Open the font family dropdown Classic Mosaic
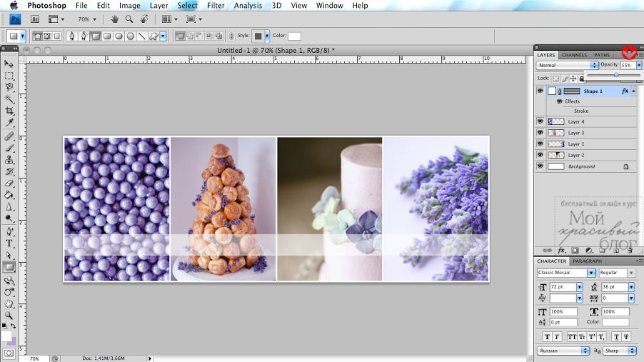Screen dimensions: 644x362 (591, 273)
